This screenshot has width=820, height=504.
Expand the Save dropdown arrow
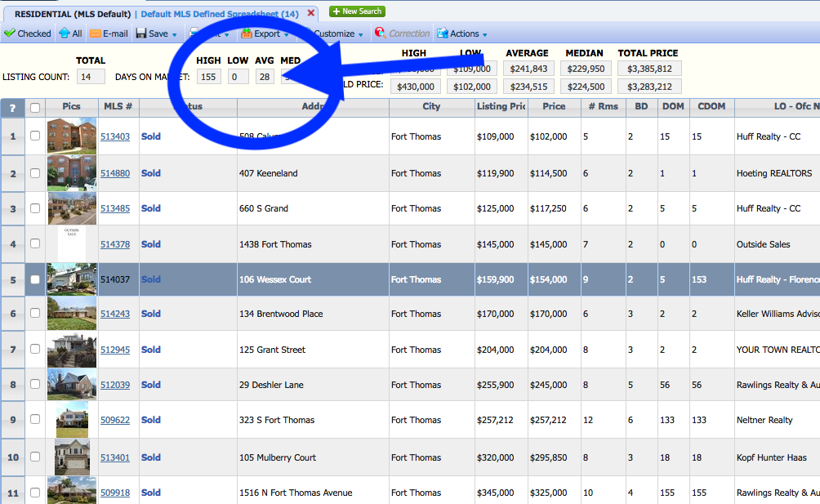click(x=175, y=34)
